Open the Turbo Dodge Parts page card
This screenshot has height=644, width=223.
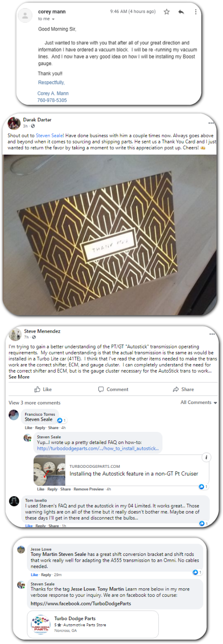[93, 624]
